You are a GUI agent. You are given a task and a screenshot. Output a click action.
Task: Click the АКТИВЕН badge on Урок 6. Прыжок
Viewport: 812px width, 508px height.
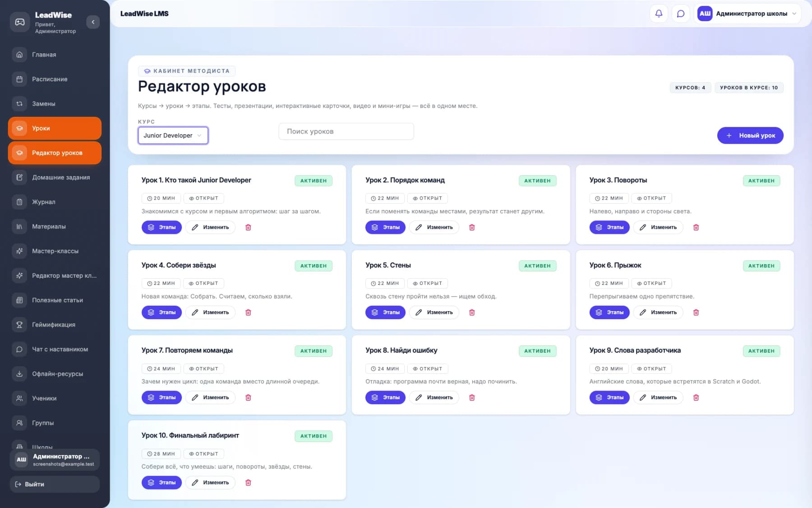(761, 266)
